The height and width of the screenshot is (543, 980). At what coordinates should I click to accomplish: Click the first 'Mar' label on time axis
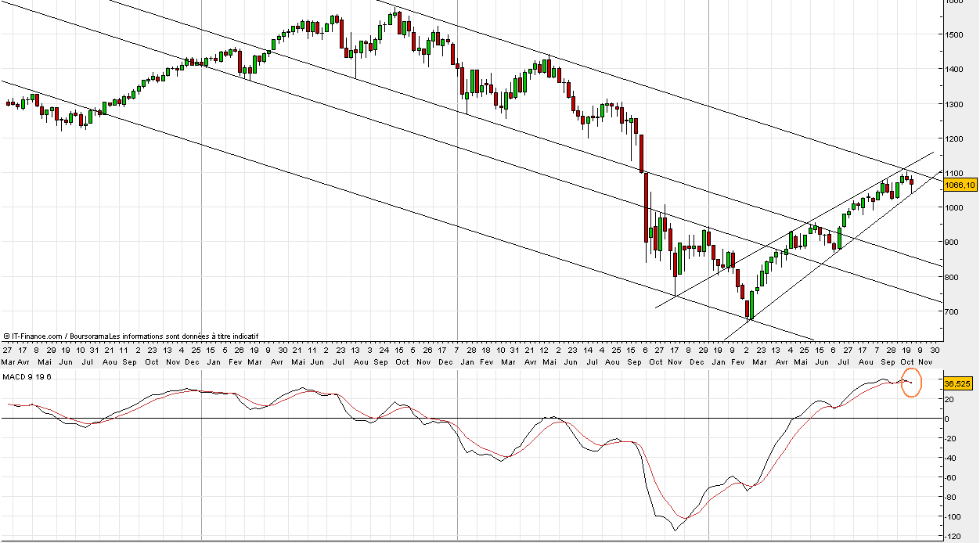(x=7, y=362)
